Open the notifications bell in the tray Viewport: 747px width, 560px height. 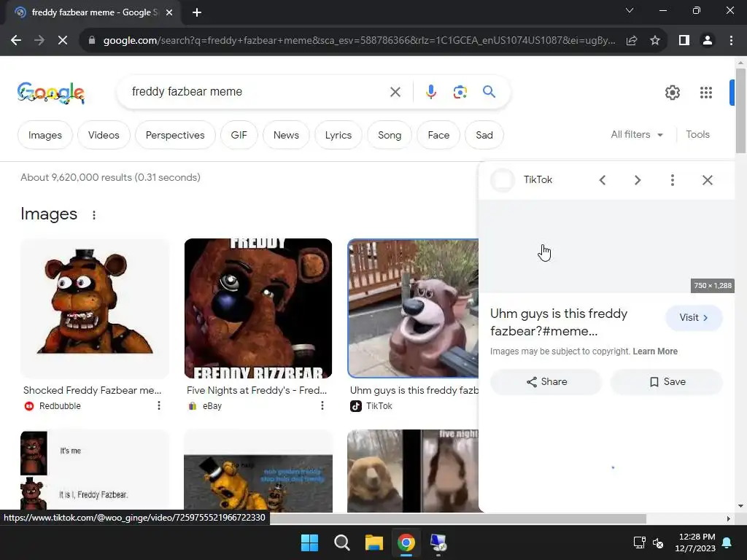coord(727,542)
